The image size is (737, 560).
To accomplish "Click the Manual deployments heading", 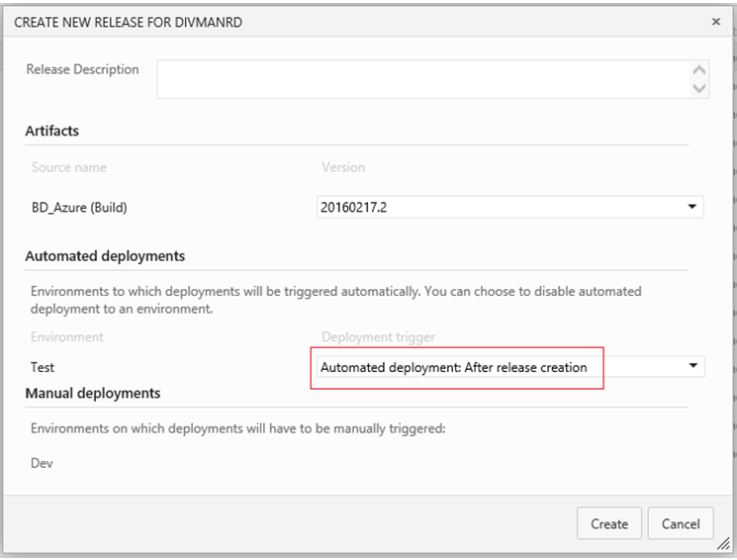I will [93, 393].
